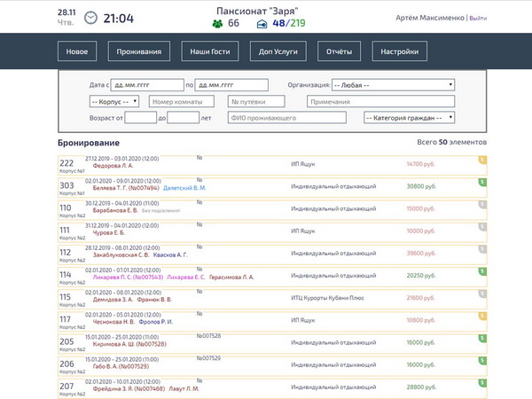This screenshot has height=399, width=532.
Task: Open the Категория граждан dropdown
Action: [409, 117]
